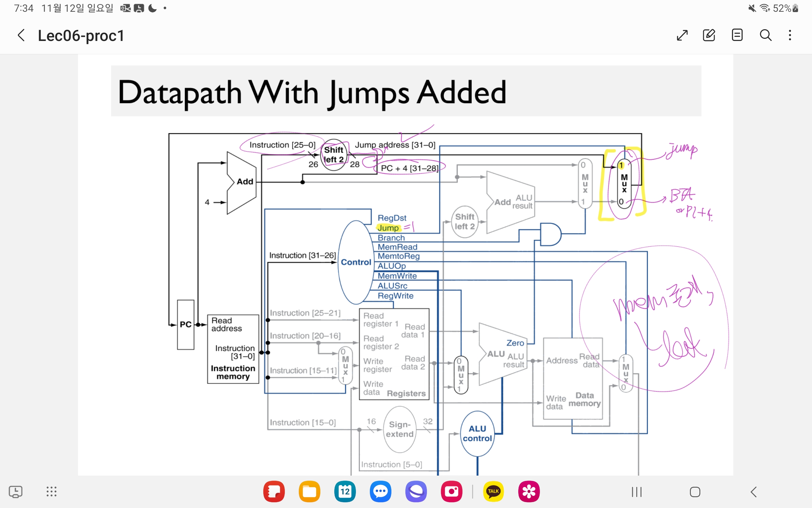The width and height of the screenshot is (812, 508).
Task: Tap the time and date in status bar
Action: tap(64, 8)
